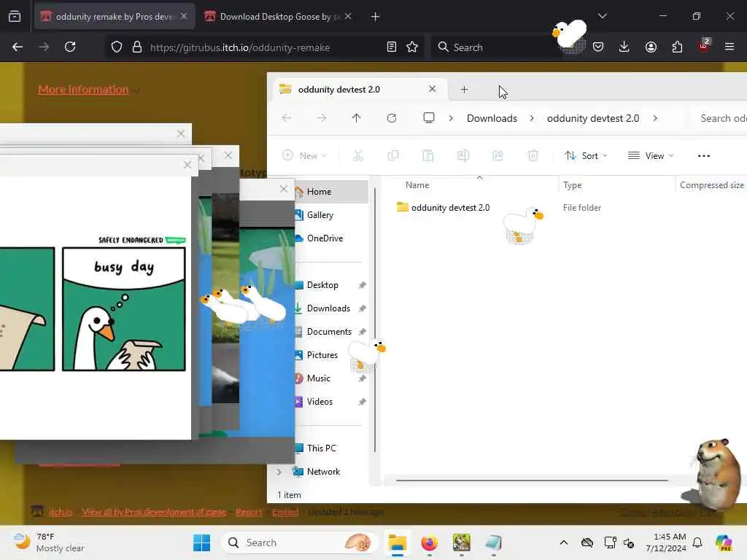Viewport: 747px width, 560px height.
Task: Open the Downloads breadcrumb
Action: click(x=492, y=118)
